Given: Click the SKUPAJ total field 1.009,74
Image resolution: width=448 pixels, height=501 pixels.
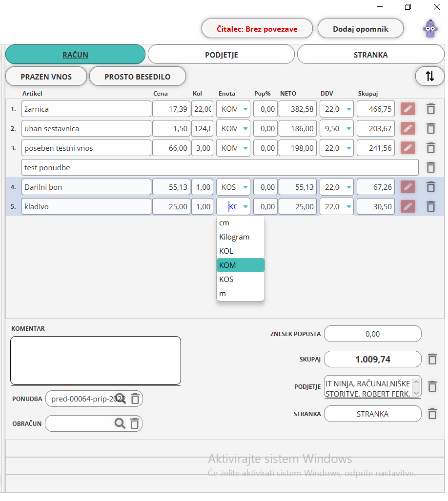Looking at the screenshot, I should (372, 359).
